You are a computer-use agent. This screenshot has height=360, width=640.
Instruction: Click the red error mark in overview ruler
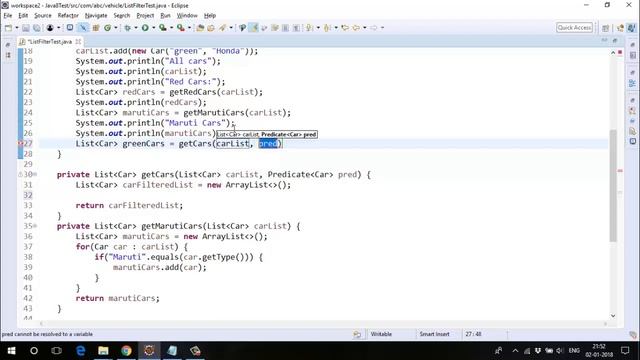click(620, 171)
